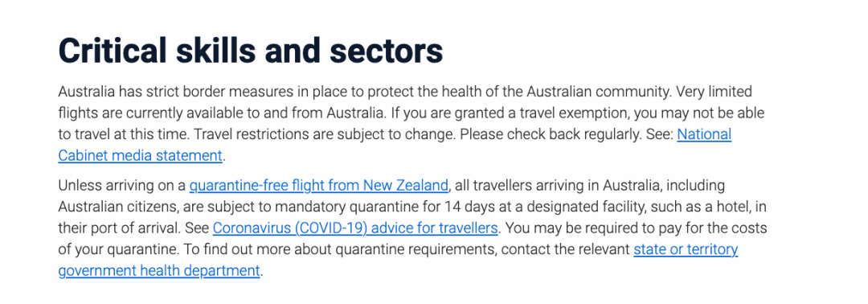Click 'government health department' link text
The height and width of the screenshot is (304, 868).
(x=159, y=271)
